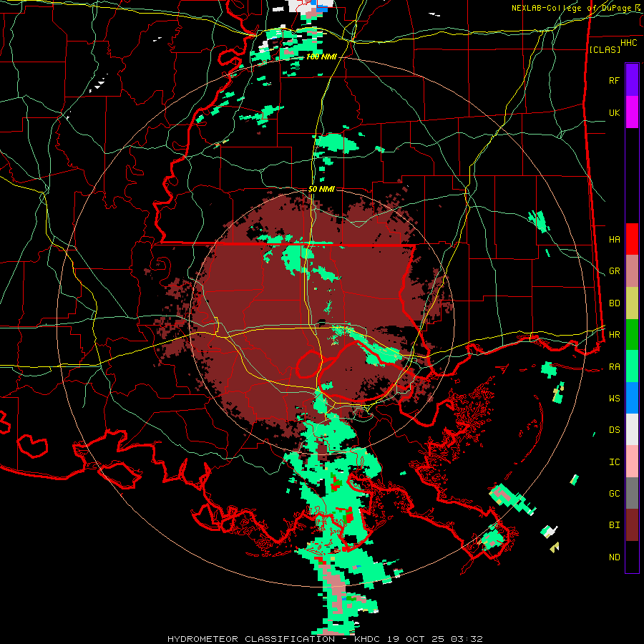Click the GC gray legend color block
This screenshot has height=644, width=644.
632,493
